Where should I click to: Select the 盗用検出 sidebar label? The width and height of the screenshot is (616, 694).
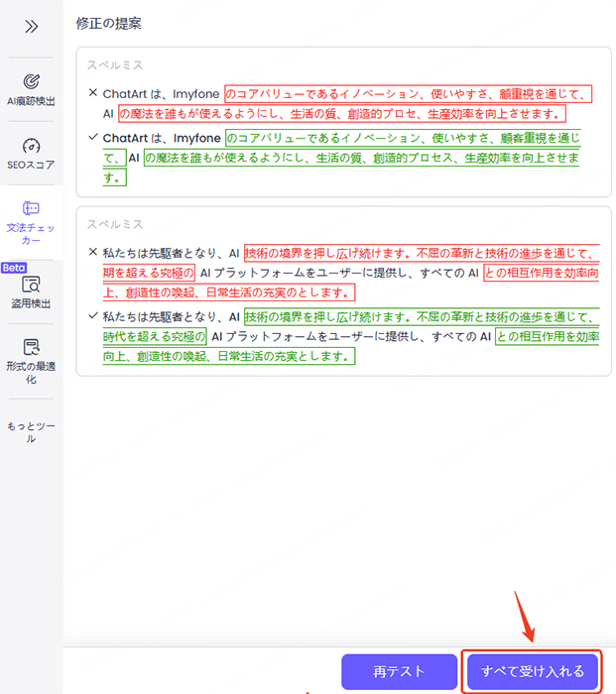31,303
